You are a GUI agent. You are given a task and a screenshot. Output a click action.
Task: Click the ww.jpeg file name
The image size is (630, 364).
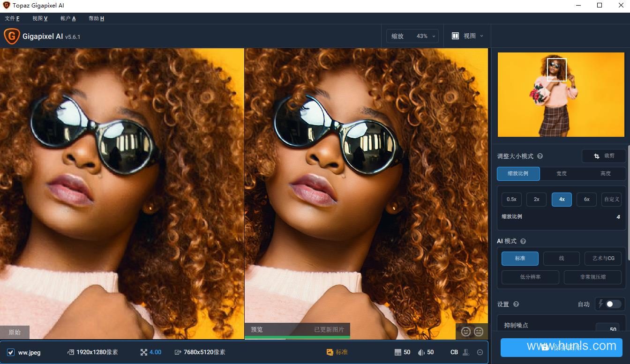pos(29,352)
